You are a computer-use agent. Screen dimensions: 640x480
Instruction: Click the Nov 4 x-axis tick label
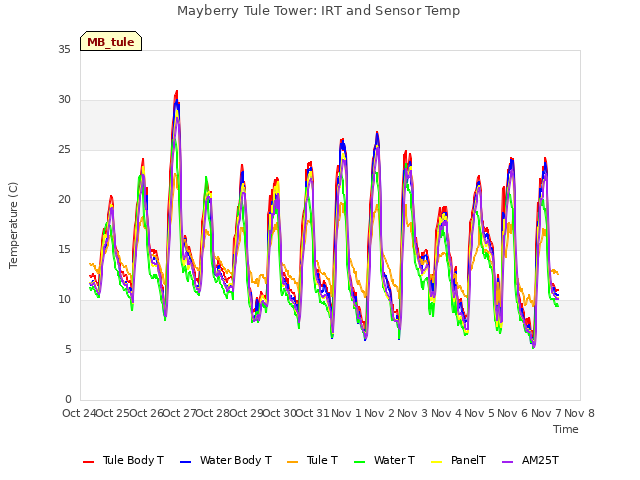click(x=446, y=413)
